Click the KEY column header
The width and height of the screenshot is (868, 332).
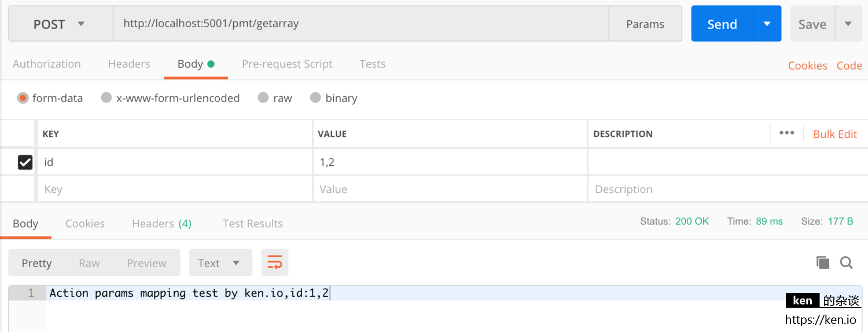[x=51, y=134]
